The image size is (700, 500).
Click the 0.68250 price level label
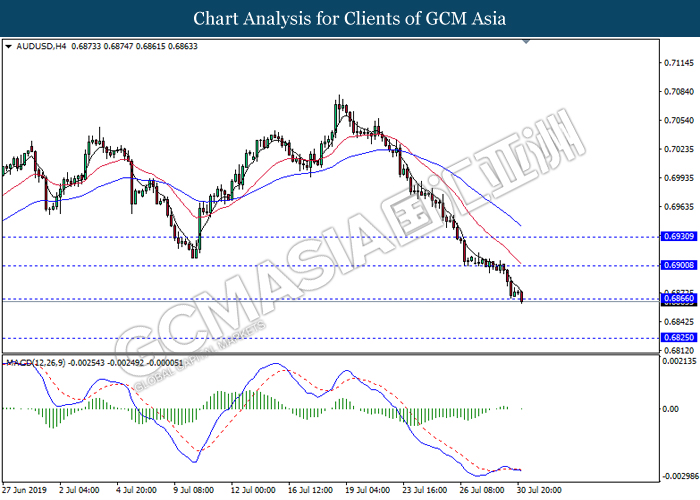point(679,337)
